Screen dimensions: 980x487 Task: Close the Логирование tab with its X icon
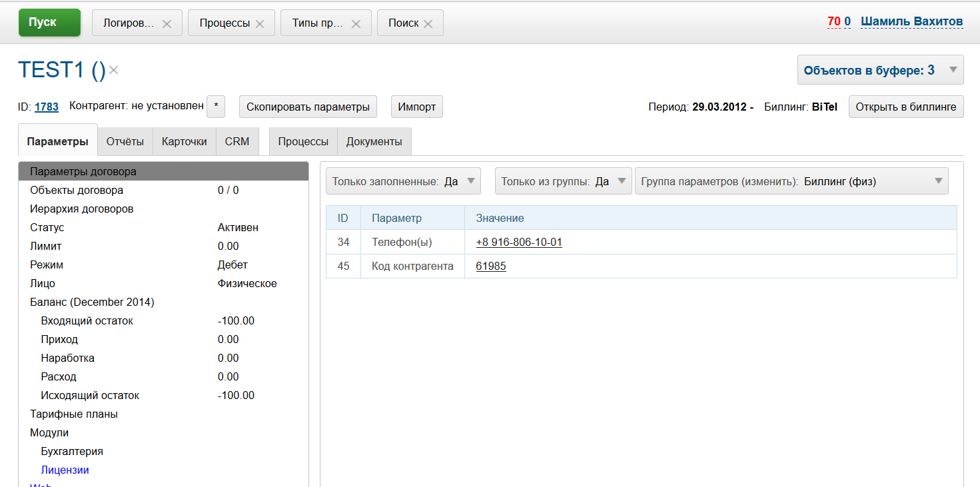coord(167,24)
